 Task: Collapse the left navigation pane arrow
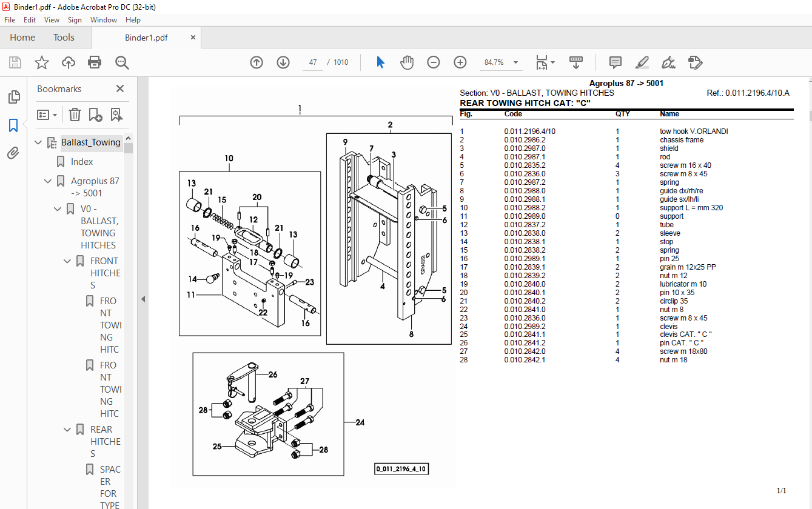tap(143, 299)
